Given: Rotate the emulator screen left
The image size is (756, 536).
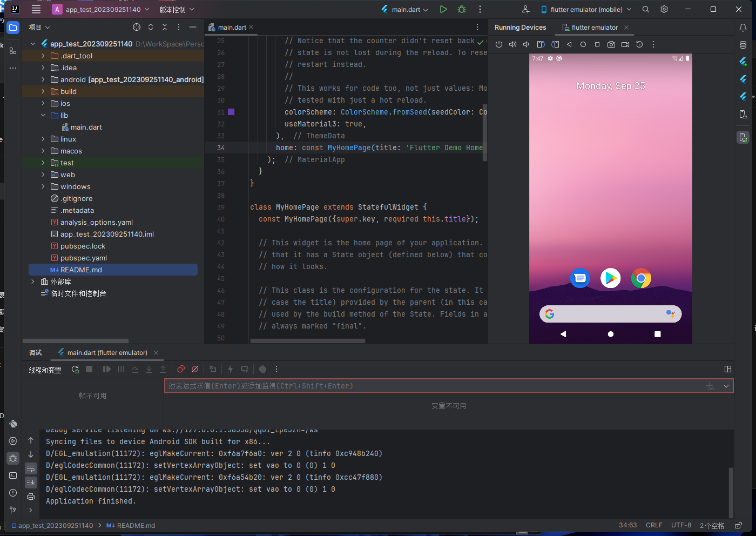Looking at the screenshot, I should 541,44.
